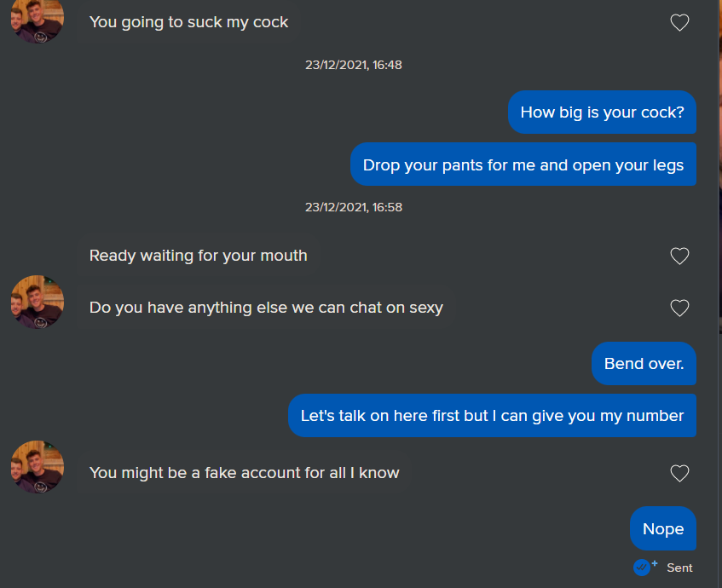
Task: Click the "Ready waiting for your mouth" message text
Action: coord(198,255)
